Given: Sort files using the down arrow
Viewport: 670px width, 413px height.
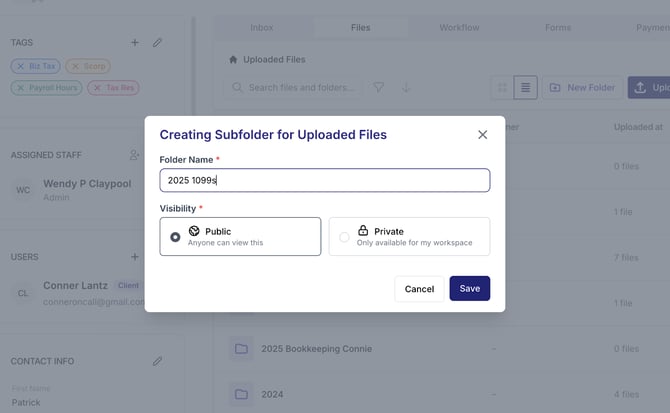Looking at the screenshot, I should coord(406,88).
